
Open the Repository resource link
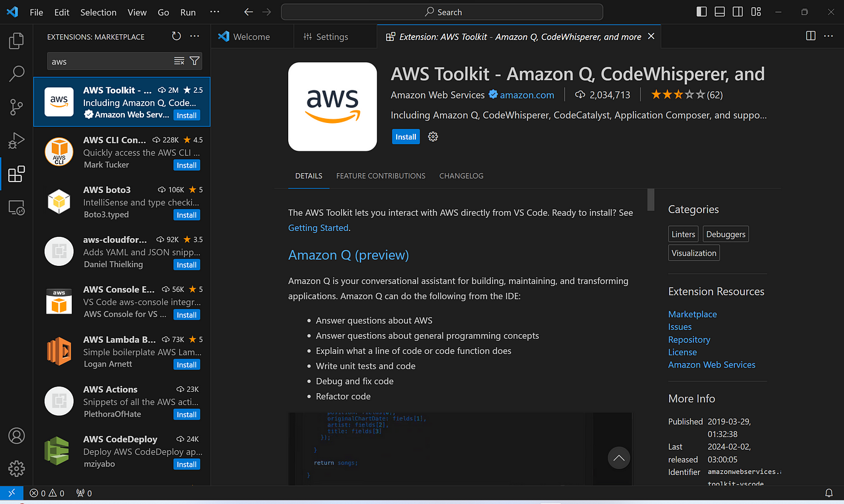point(689,339)
